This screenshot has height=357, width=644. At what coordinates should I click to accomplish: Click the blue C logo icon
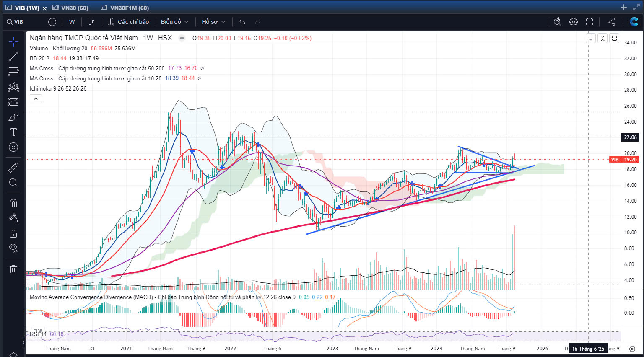point(634,22)
